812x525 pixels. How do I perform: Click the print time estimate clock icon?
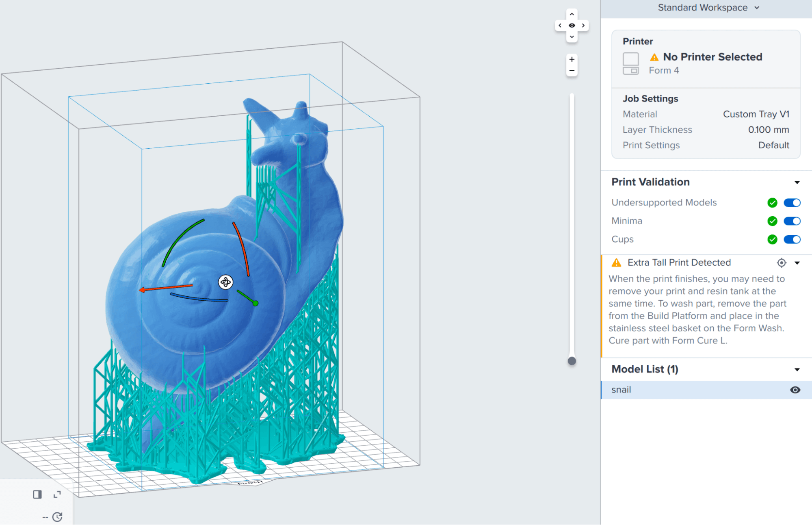pyautogui.click(x=57, y=517)
